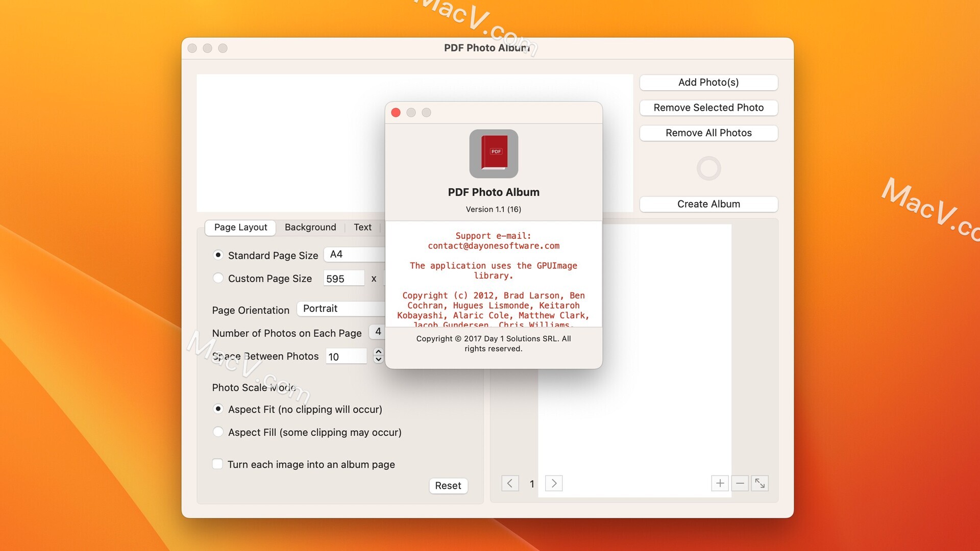Click the PDF Photo Album app icon

pyautogui.click(x=494, y=154)
